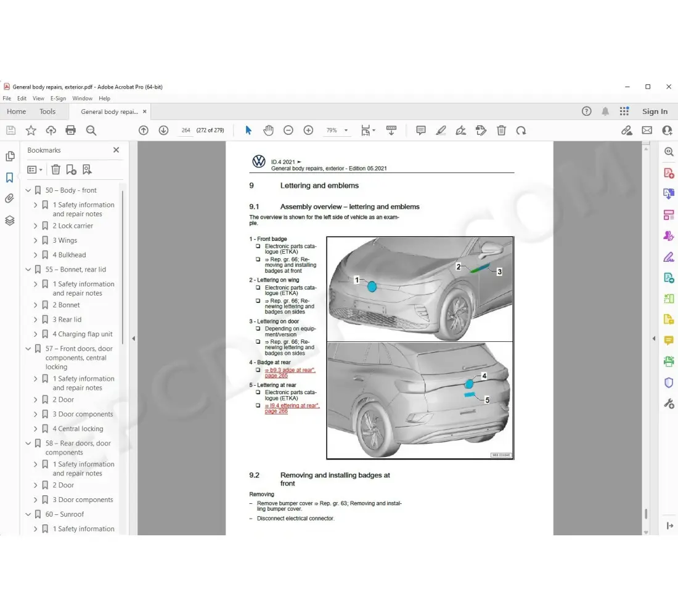
Task: Open the Help menu
Action: click(104, 99)
